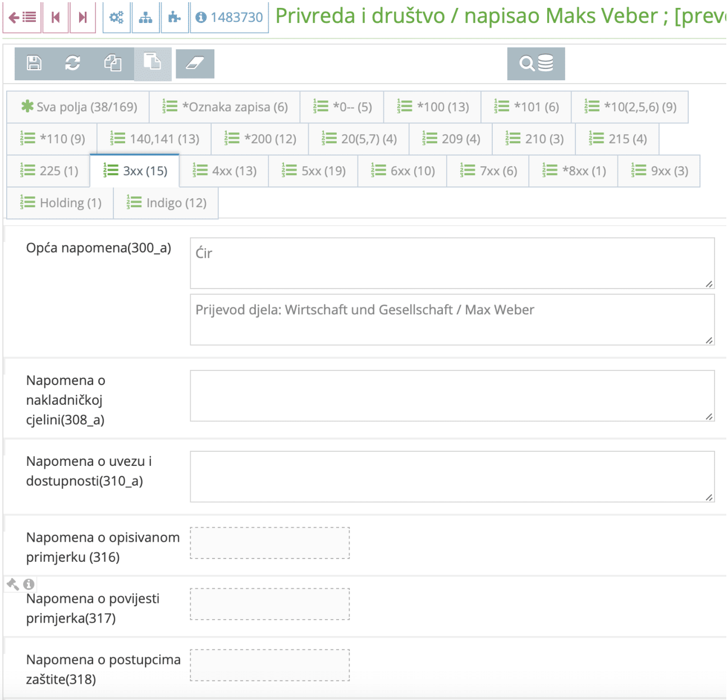Switch to the *200 tab
Image resolution: width=728 pixels, height=700 pixels.
click(x=259, y=139)
